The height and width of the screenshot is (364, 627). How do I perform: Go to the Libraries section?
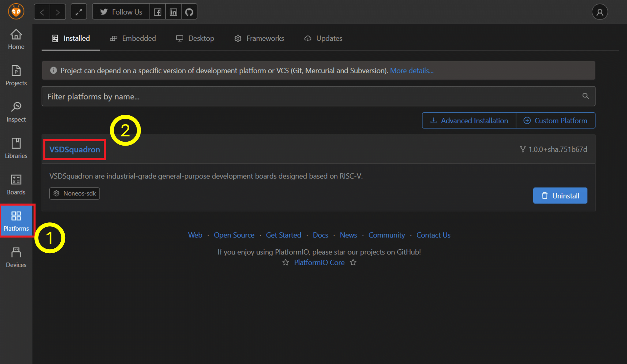[16, 148]
